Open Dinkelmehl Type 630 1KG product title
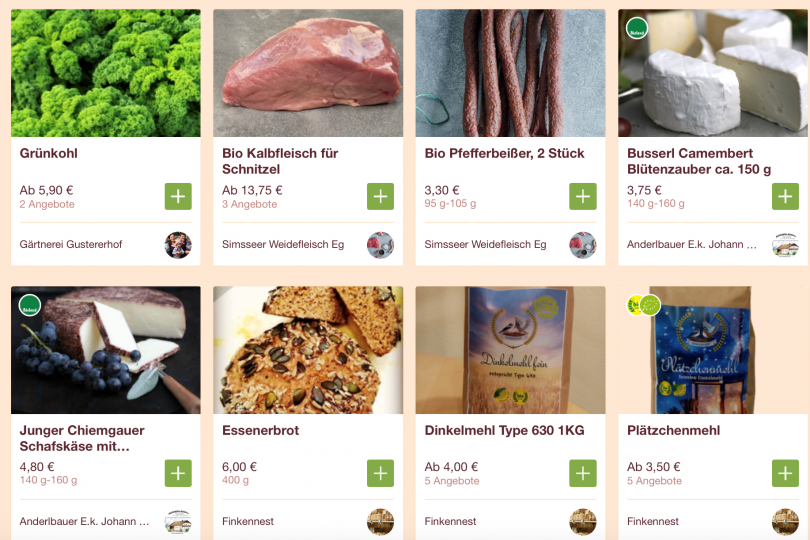This screenshot has height=540, width=810. [504, 431]
